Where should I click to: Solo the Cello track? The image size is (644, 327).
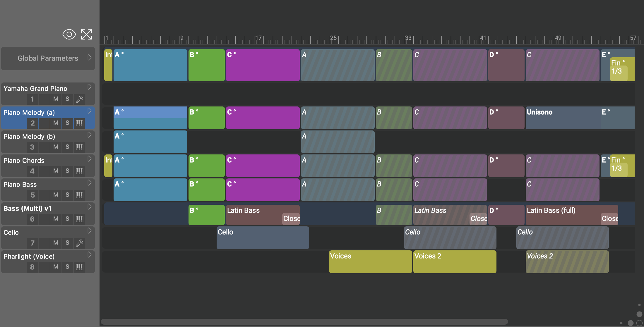pos(67,243)
